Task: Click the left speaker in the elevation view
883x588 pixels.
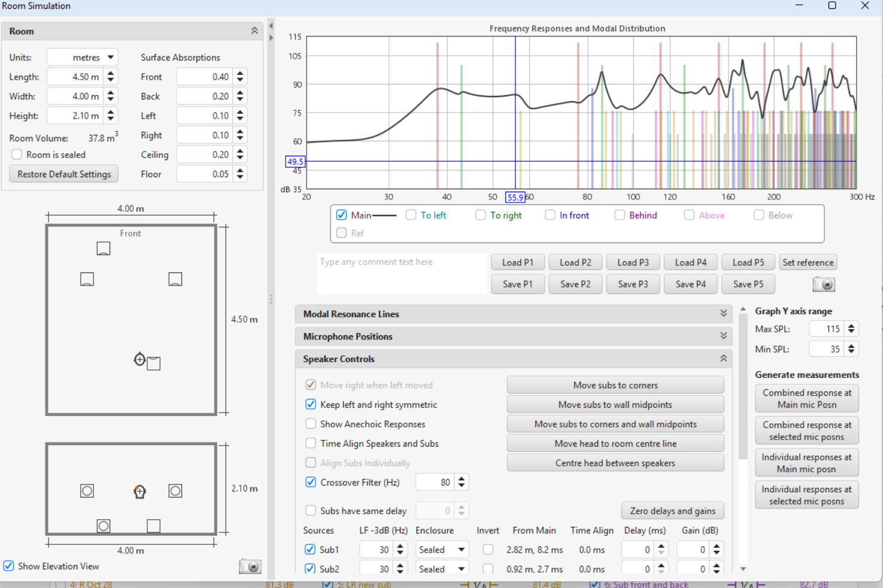Action: point(87,491)
